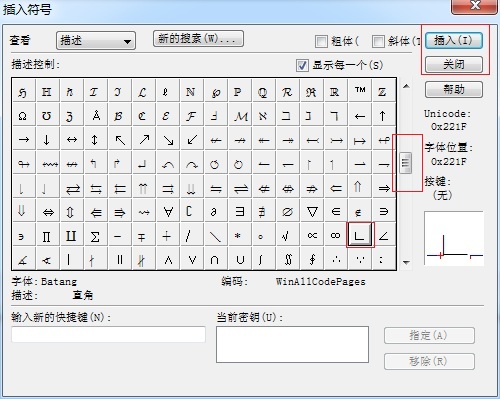Choose the element-of ∈ symbol
This screenshot has width=500, height=399.
click(336, 211)
